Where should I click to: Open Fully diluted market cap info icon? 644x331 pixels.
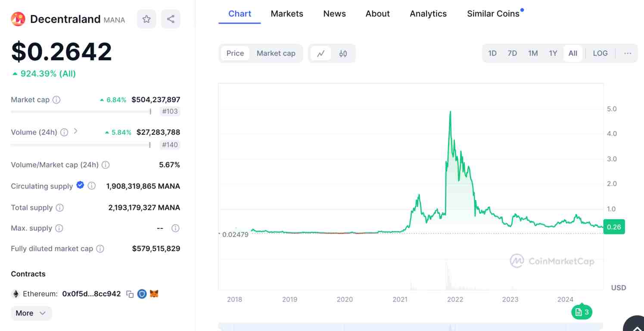coord(100,248)
